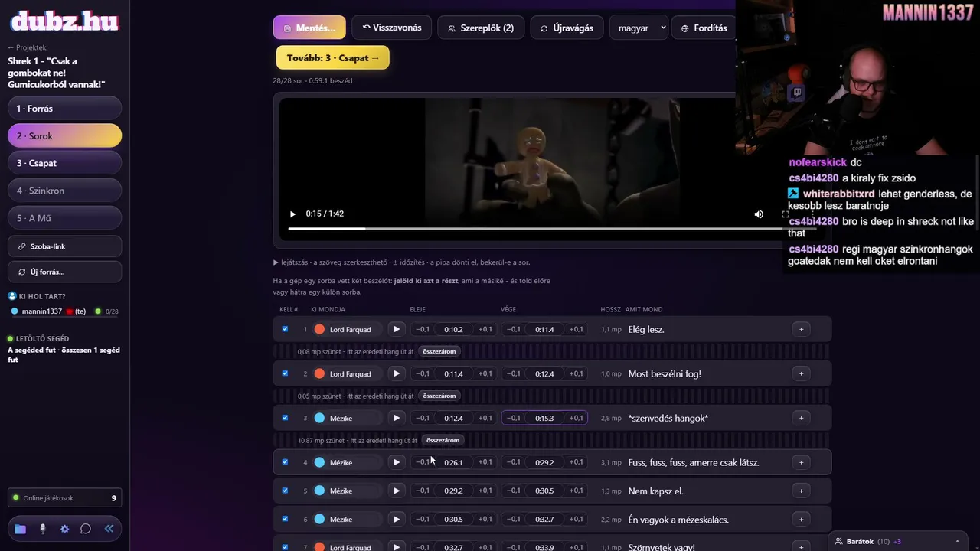The width and height of the screenshot is (980, 551).
Task: Click the "Fordítás" translate button
Action: pos(703,28)
